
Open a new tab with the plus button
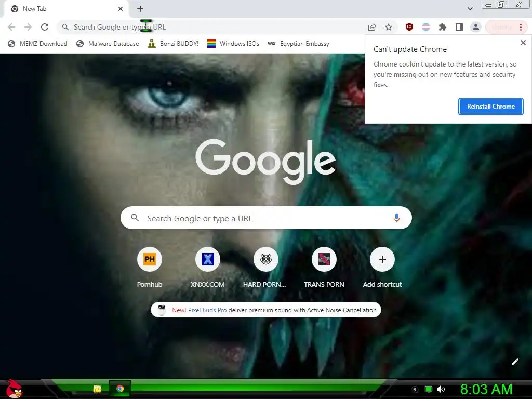[140, 9]
